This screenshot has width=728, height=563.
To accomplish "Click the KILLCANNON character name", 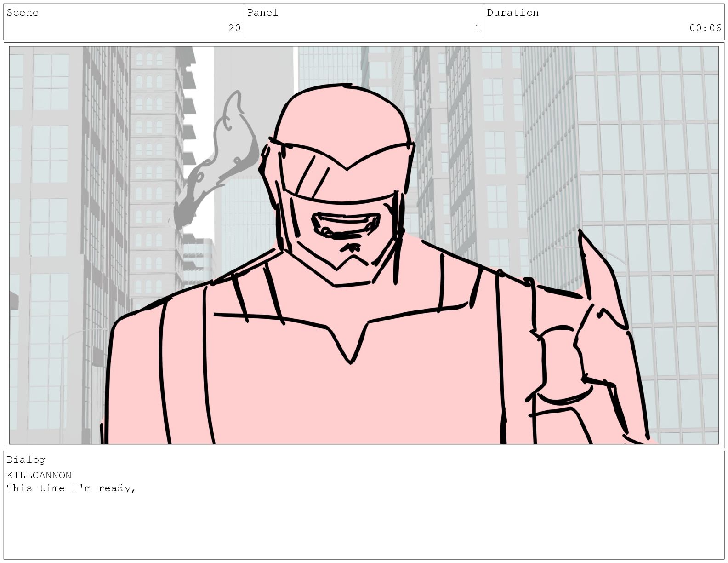I will 39,475.
